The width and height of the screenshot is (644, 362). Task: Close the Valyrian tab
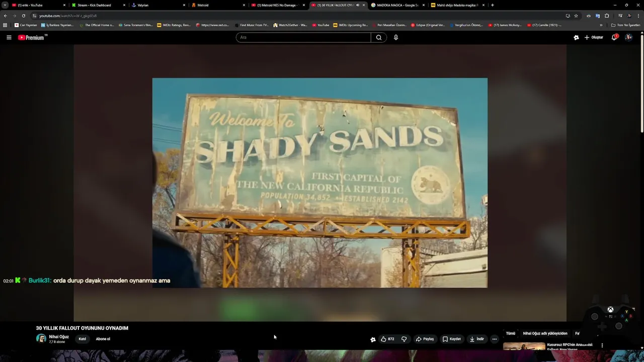[x=184, y=5]
